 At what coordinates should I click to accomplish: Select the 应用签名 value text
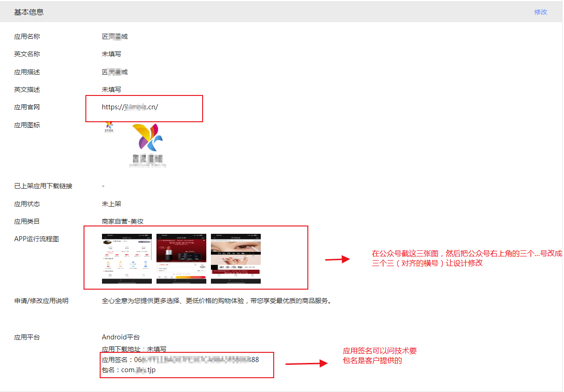coord(196,360)
